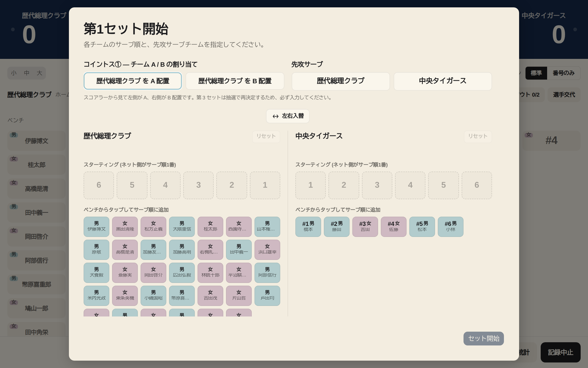This screenshot has height=368, width=588.
Task: Add 米内光政 to serve order
Action: tap(96, 296)
